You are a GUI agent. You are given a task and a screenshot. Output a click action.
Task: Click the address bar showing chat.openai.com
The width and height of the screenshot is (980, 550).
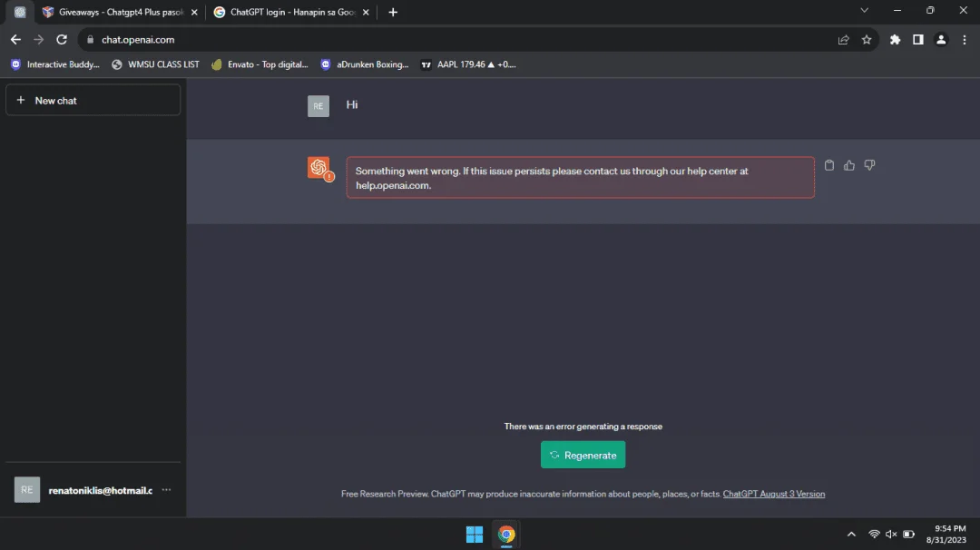(478, 39)
